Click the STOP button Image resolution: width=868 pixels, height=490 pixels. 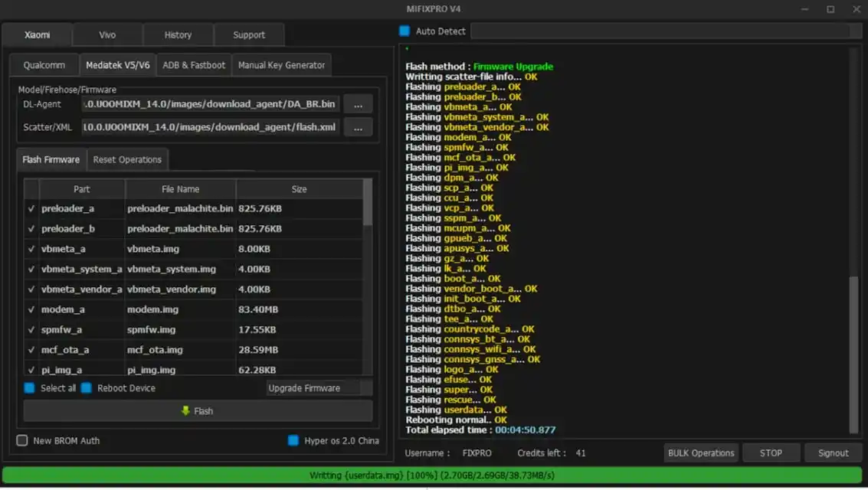coord(771,452)
